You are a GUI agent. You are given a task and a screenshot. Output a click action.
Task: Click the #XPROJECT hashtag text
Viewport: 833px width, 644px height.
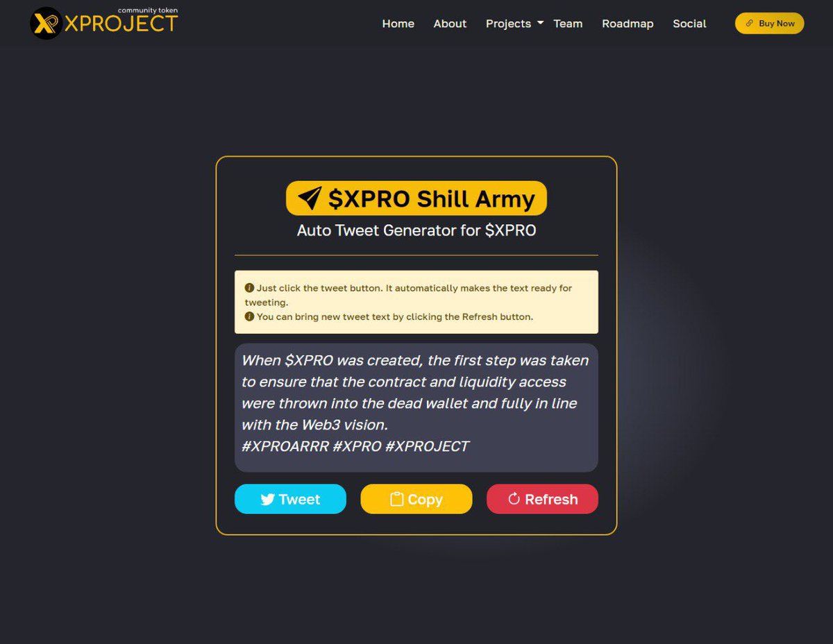pyautogui.click(x=428, y=446)
